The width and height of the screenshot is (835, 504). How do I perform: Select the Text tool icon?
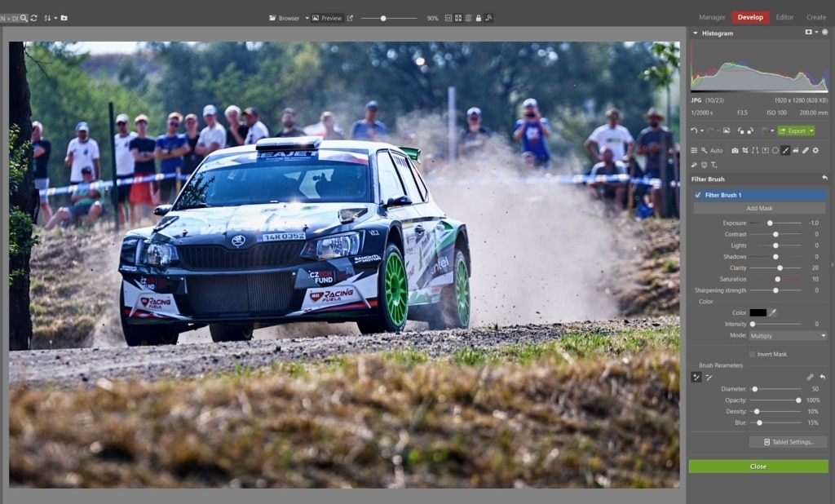pos(714,166)
